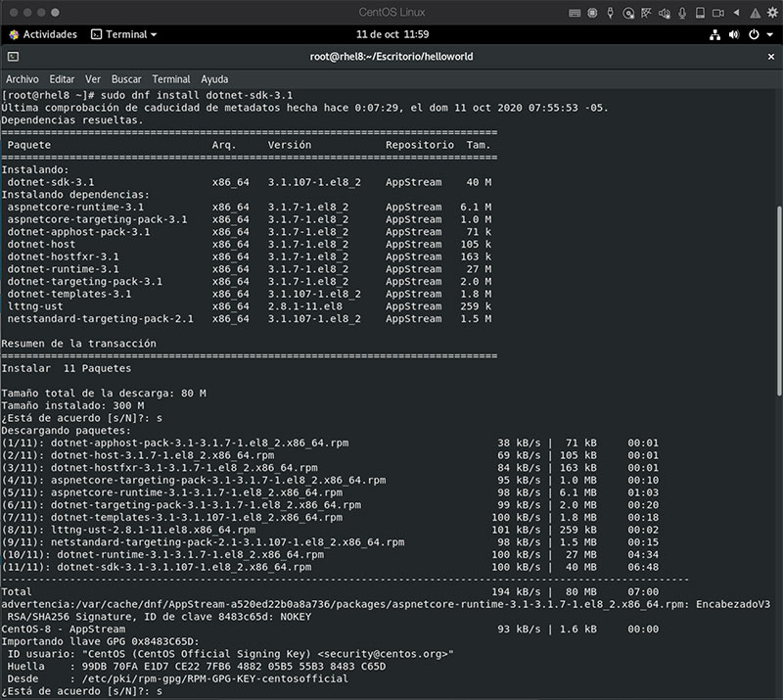Image resolution: width=783 pixels, height=700 pixels.
Task: Open the Ver menu
Action: click(x=92, y=79)
